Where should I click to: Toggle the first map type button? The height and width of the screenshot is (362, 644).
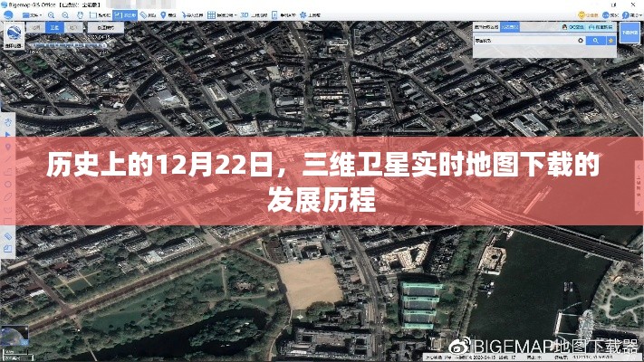coord(35,27)
